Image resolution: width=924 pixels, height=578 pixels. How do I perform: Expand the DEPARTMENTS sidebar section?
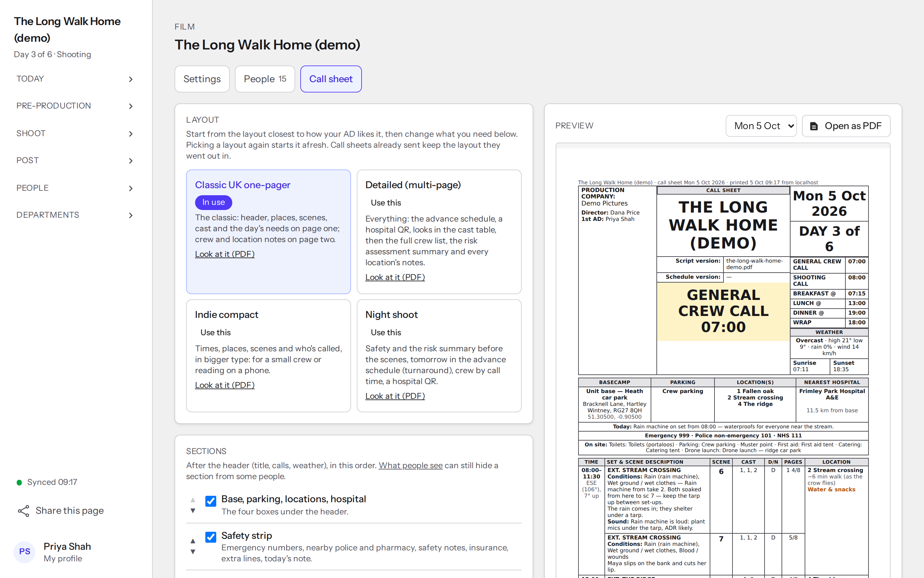(75, 215)
